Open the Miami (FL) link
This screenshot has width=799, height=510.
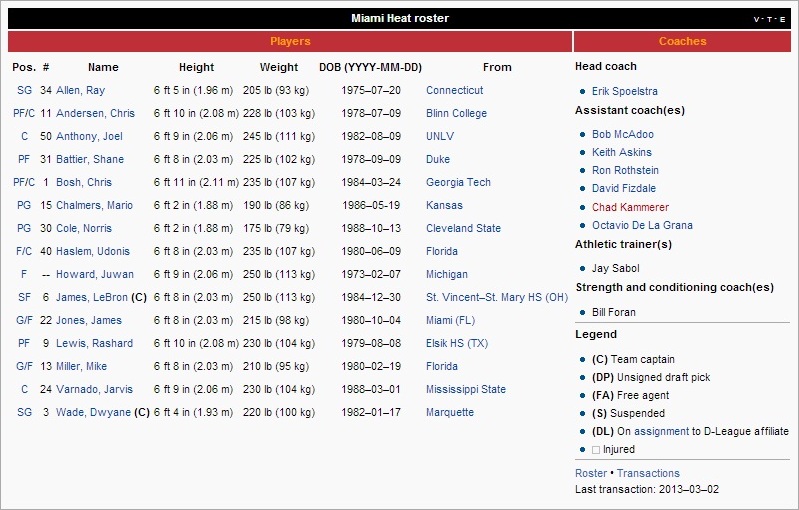(x=450, y=320)
